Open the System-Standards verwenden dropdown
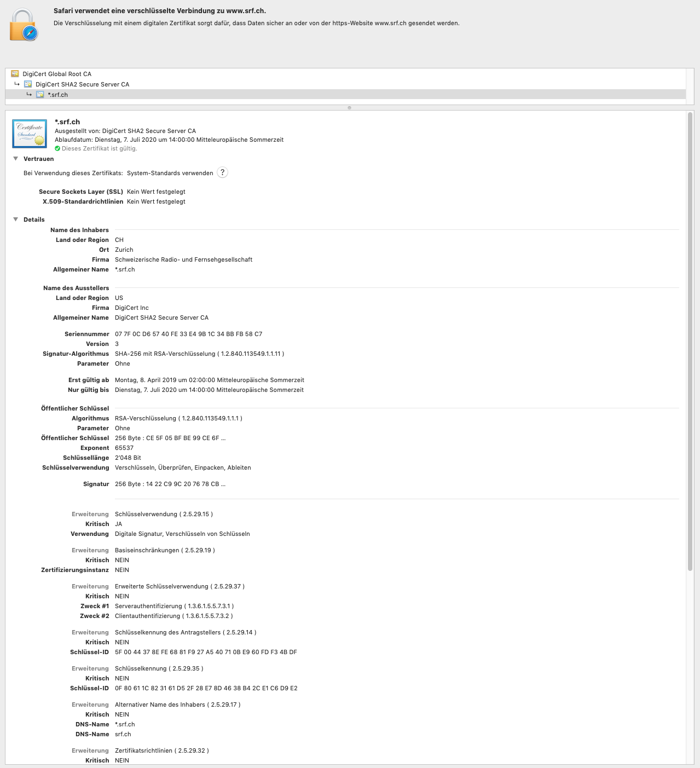Screen dimensions: 700x768 coord(170,173)
